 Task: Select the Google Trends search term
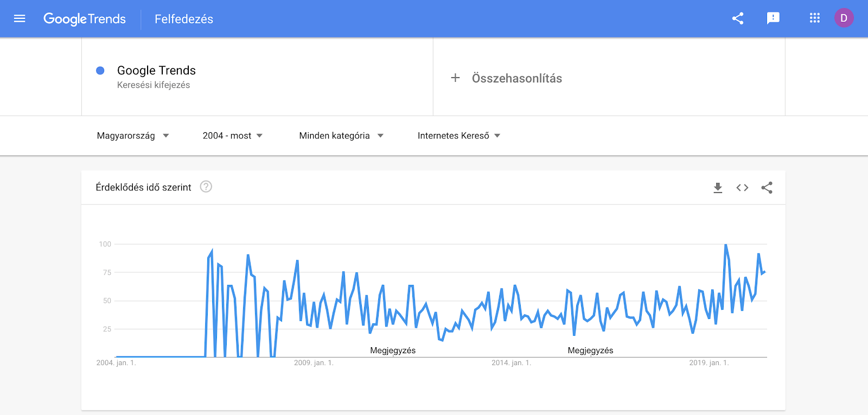[156, 71]
